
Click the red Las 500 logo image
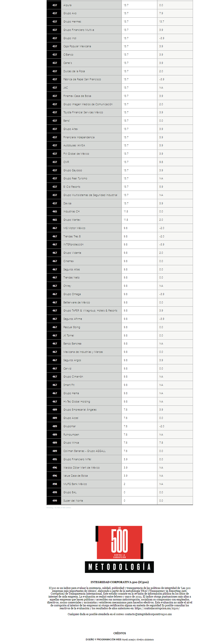[119, 542]
